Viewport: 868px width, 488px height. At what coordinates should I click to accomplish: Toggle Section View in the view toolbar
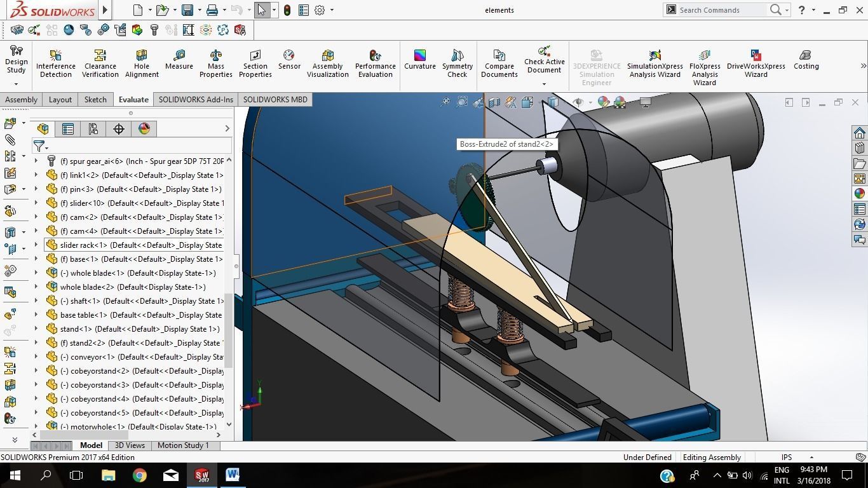click(x=494, y=102)
